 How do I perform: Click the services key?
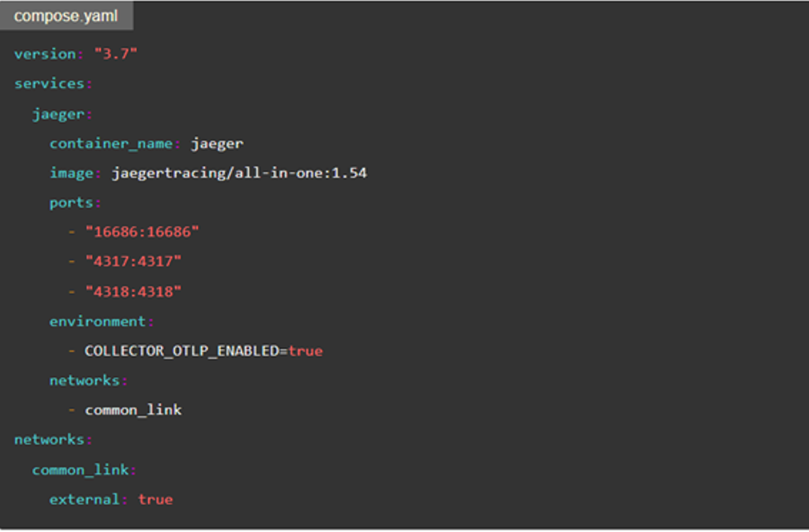click(49, 84)
